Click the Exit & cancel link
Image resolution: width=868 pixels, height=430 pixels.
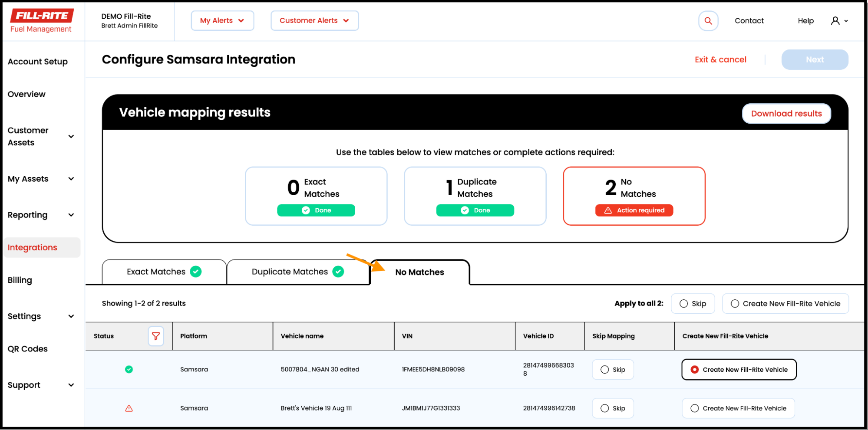[x=720, y=59]
